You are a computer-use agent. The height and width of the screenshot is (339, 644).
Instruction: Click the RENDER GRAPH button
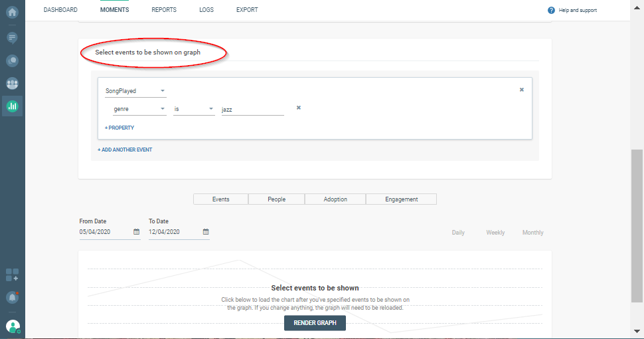tap(315, 323)
